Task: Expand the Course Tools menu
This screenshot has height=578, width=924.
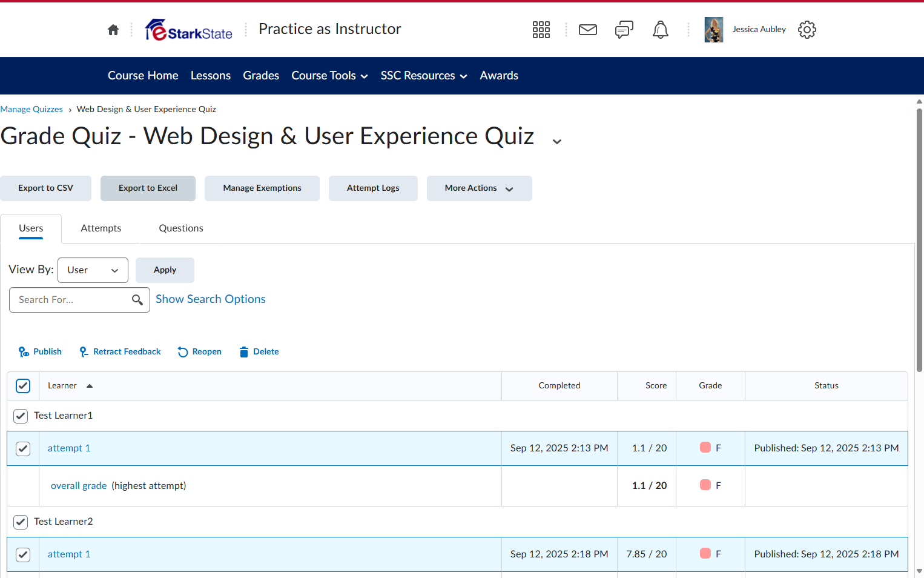Action: click(x=330, y=76)
